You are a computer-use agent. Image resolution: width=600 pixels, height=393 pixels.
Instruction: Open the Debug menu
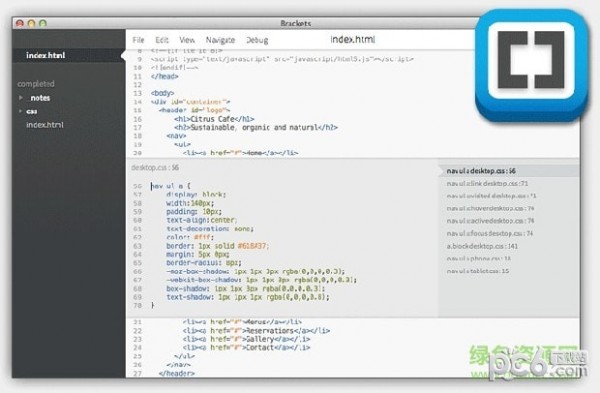(x=257, y=40)
